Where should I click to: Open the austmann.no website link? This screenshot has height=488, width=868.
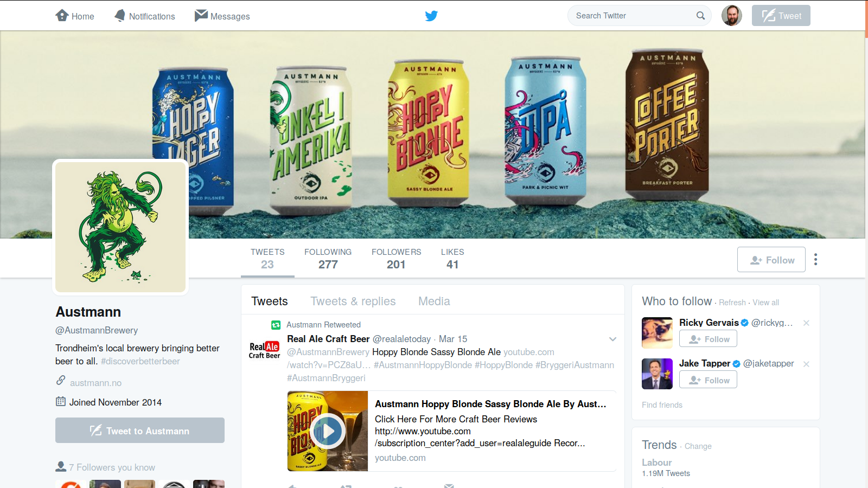coord(95,383)
